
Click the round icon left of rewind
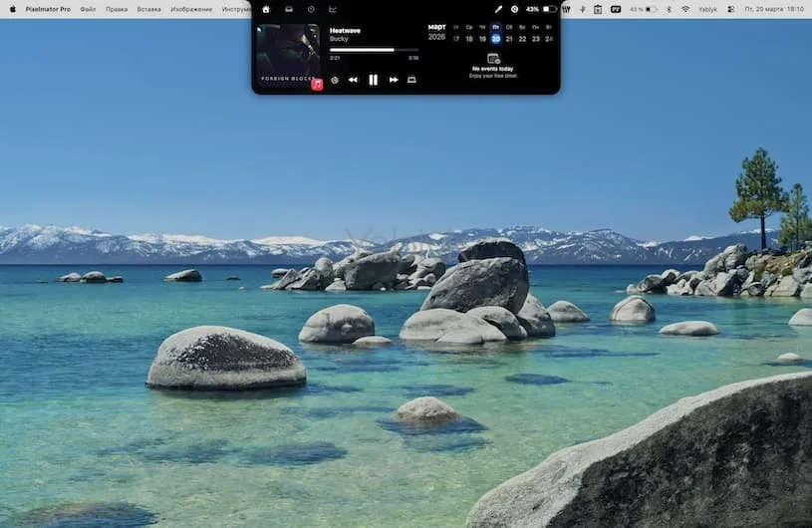pyautogui.click(x=335, y=80)
